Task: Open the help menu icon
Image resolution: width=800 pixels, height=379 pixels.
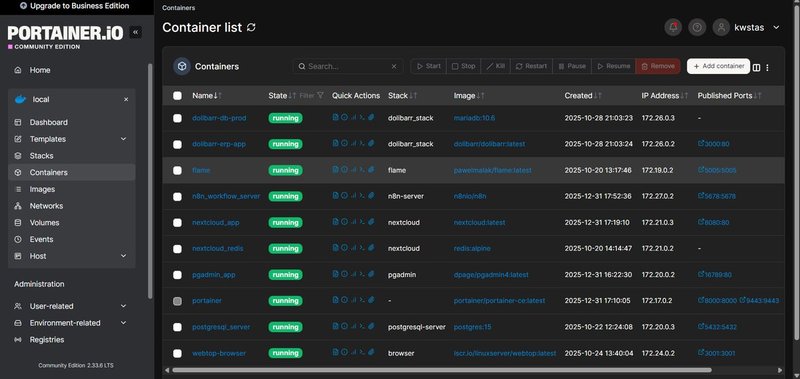Action: click(697, 28)
